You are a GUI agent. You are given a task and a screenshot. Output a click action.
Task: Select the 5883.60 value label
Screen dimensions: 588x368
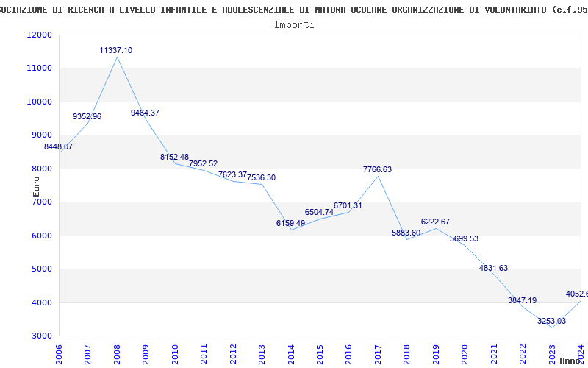tap(406, 233)
